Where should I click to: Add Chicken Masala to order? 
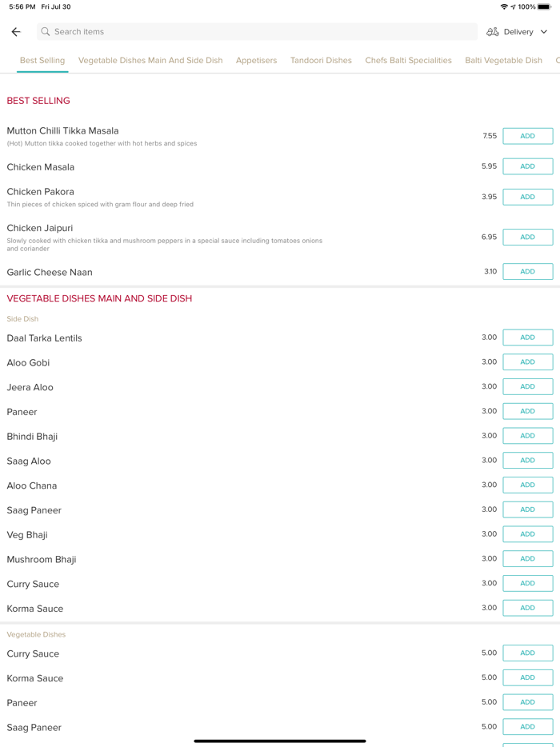coord(527,166)
